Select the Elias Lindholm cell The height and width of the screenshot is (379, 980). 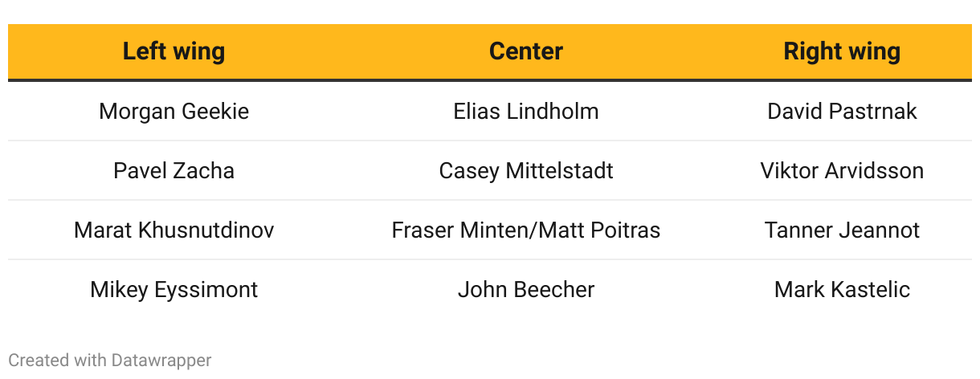coord(525,111)
